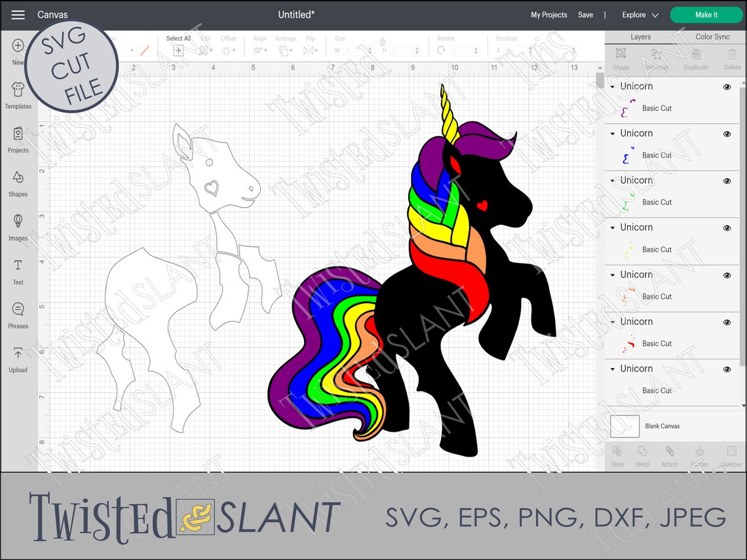The height and width of the screenshot is (560, 747).
Task: Click the Make It button
Action: pos(706,15)
